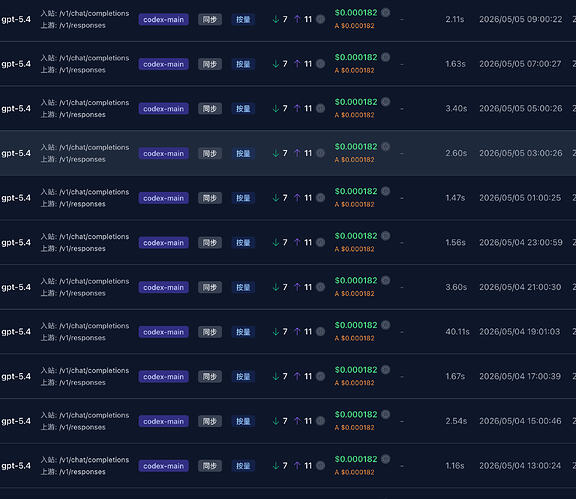Click the 40.11s duration value
The image size is (576, 499).
pyautogui.click(x=457, y=332)
